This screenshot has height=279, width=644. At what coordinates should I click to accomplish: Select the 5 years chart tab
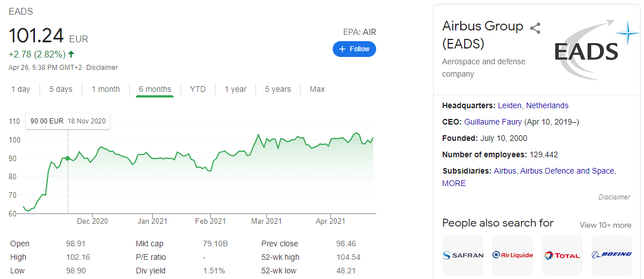pyautogui.click(x=277, y=89)
